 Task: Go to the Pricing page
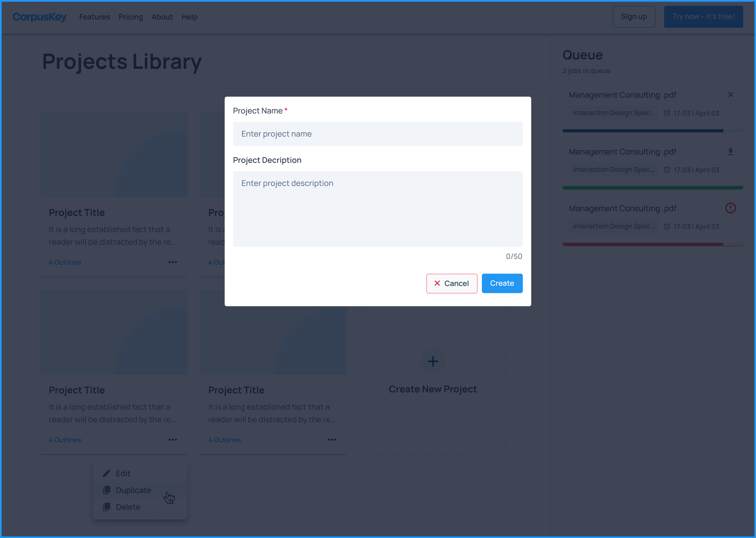[131, 17]
